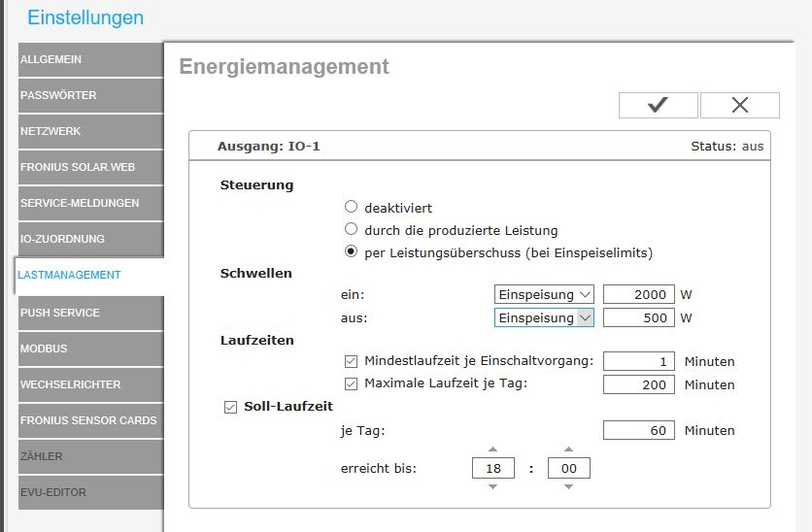Viewport: 812px width, 532px height.
Task: Choose 'durch die produzierte Leistung' control mode
Action: 352,230
